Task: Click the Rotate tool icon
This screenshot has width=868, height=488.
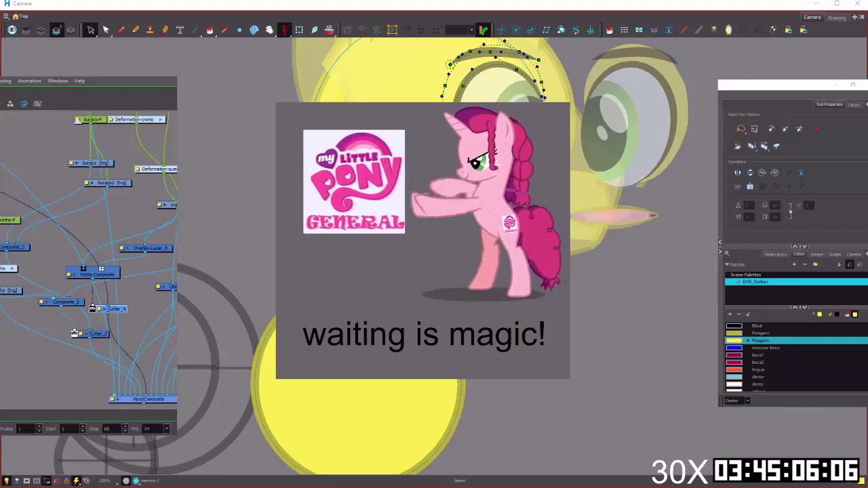Action: tap(516, 30)
